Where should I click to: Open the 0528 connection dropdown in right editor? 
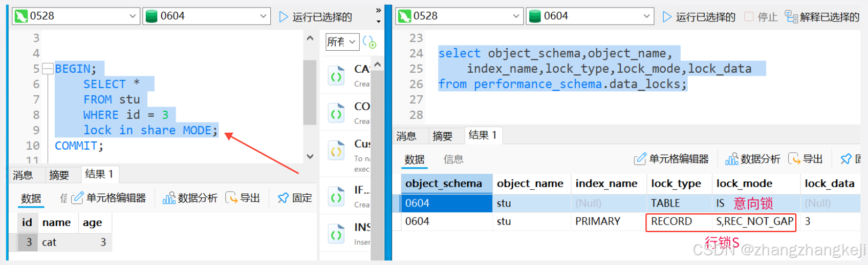(459, 16)
